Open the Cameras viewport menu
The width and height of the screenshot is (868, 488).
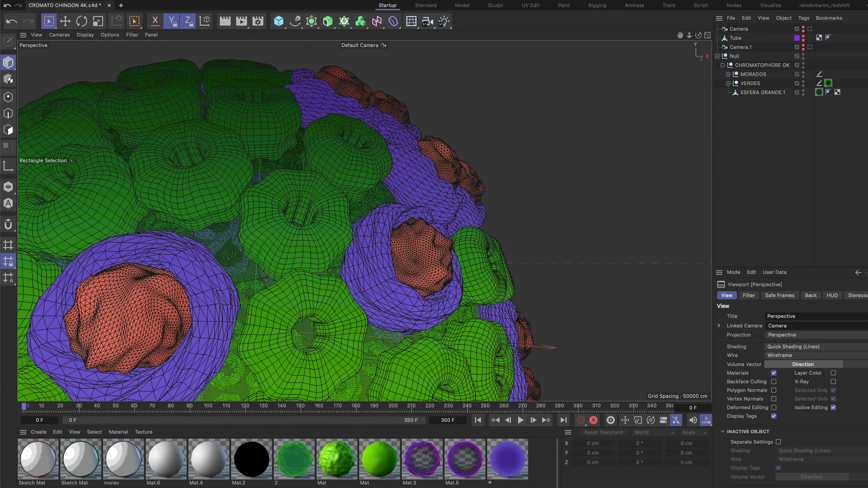[59, 35]
